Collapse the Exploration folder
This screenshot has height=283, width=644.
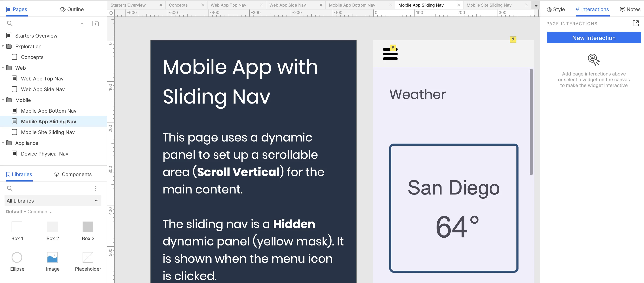coord(3,46)
